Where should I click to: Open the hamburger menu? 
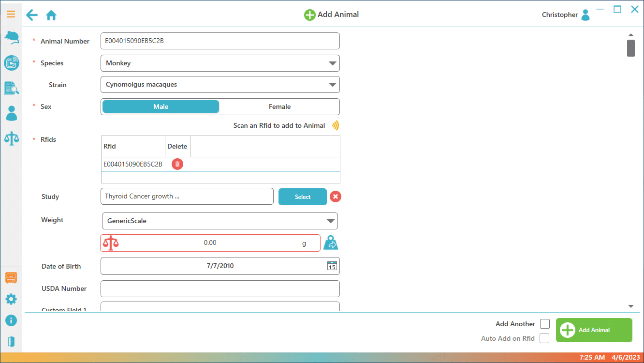[x=11, y=15]
